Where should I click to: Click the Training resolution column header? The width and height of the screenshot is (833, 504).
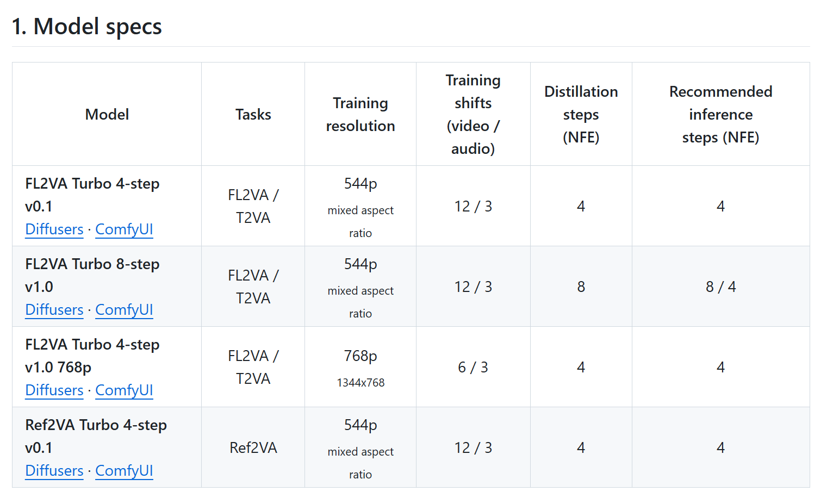(360, 114)
